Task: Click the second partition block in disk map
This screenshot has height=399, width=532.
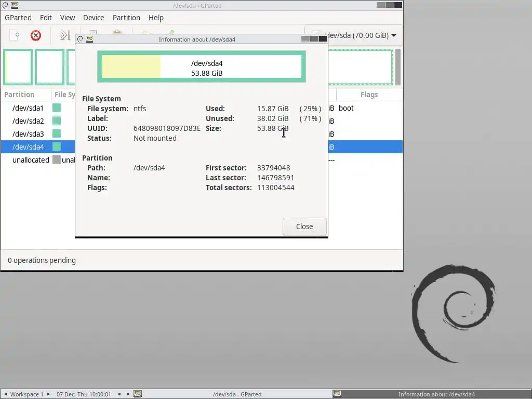Action: click(50, 67)
